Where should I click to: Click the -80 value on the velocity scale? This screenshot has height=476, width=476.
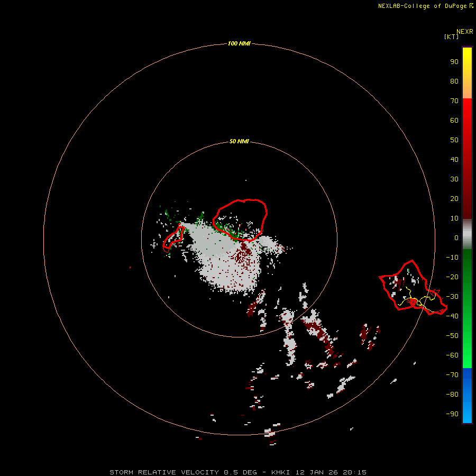pos(452,395)
